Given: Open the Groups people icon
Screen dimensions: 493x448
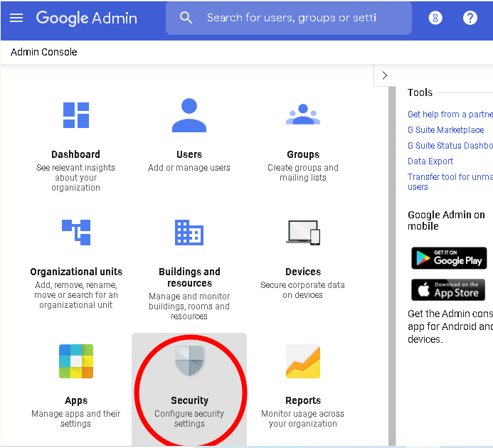Looking at the screenshot, I should [x=303, y=114].
